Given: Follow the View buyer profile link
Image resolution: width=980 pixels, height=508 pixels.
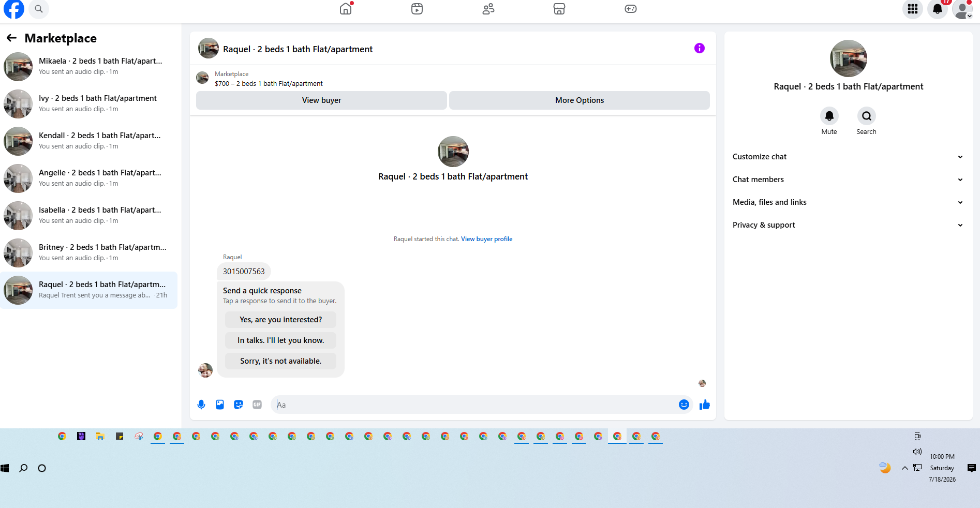Looking at the screenshot, I should pyautogui.click(x=487, y=239).
